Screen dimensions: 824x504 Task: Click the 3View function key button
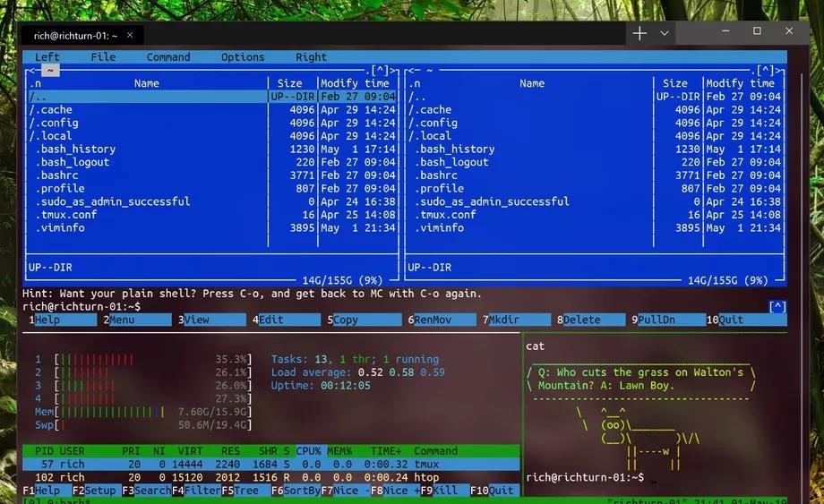coord(211,320)
